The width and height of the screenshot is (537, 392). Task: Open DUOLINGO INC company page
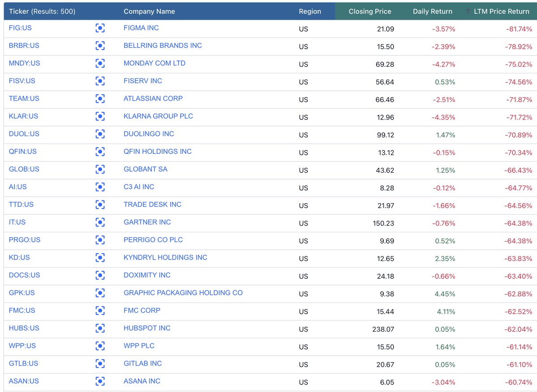(x=149, y=134)
